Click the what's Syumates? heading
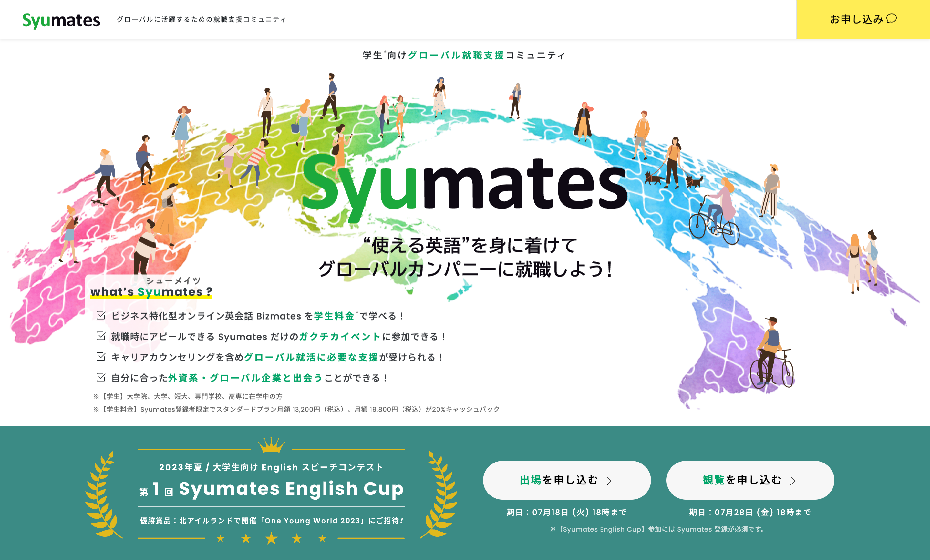 point(151,292)
